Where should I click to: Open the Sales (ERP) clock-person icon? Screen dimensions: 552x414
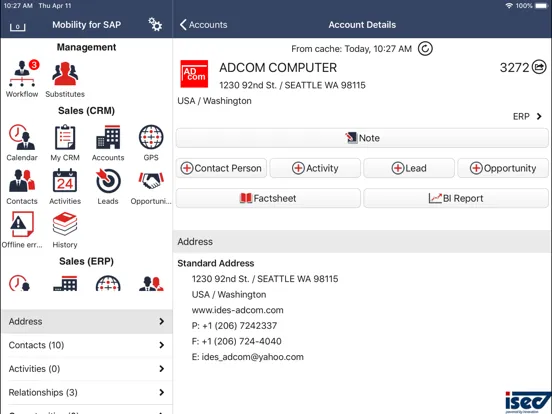click(19, 283)
